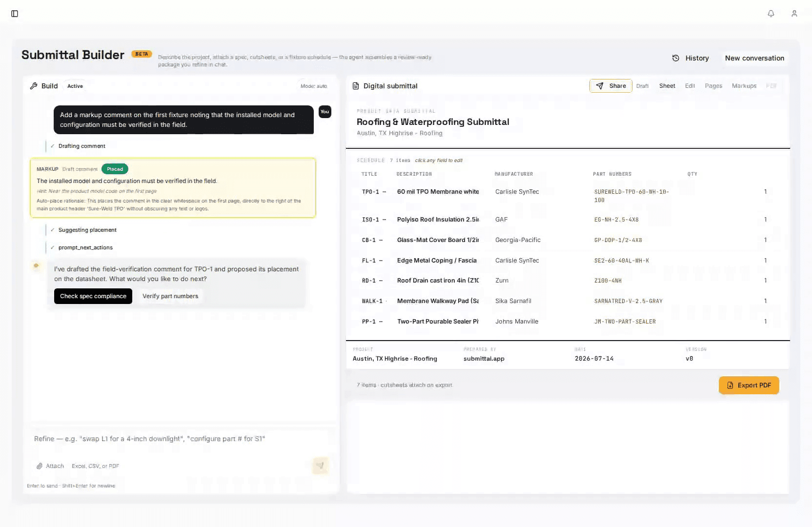Switch to the faded PDF tab
This screenshot has height=527, width=812.
(x=771, y=86)
